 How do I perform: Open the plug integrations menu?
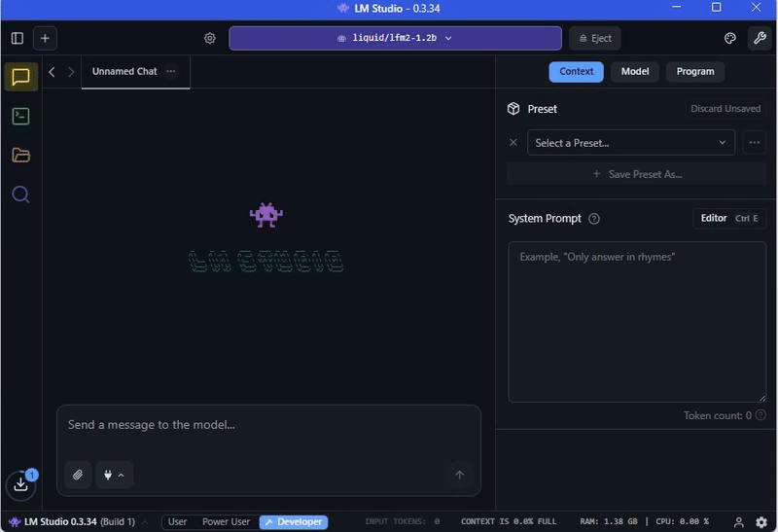click(114, 475)
